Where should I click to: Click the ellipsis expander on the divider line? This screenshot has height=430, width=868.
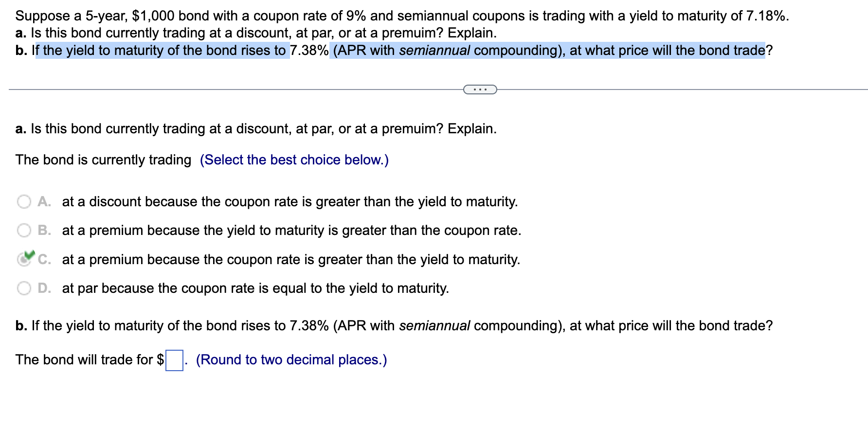(479, 90)
